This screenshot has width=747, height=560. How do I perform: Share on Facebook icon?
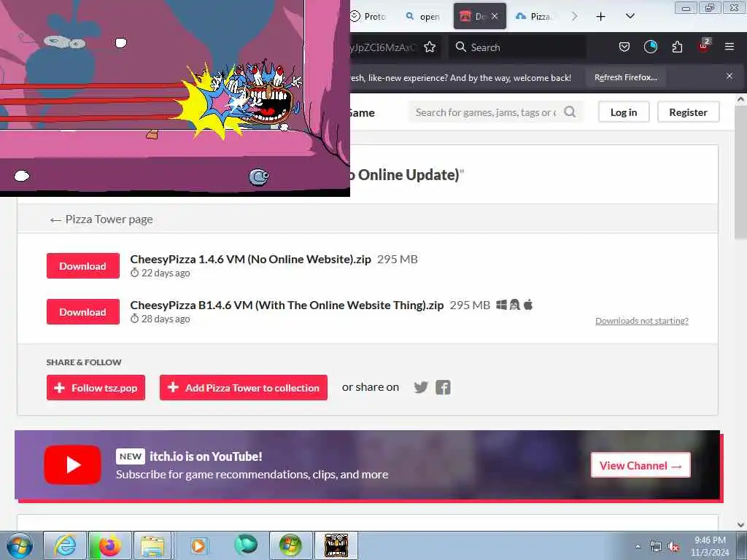pos(443,387)
